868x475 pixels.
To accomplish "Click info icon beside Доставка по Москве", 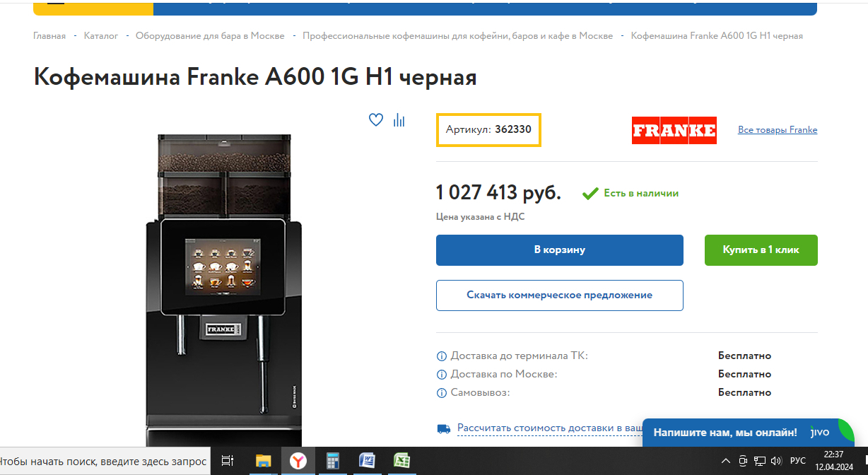I will pos(442,374).
